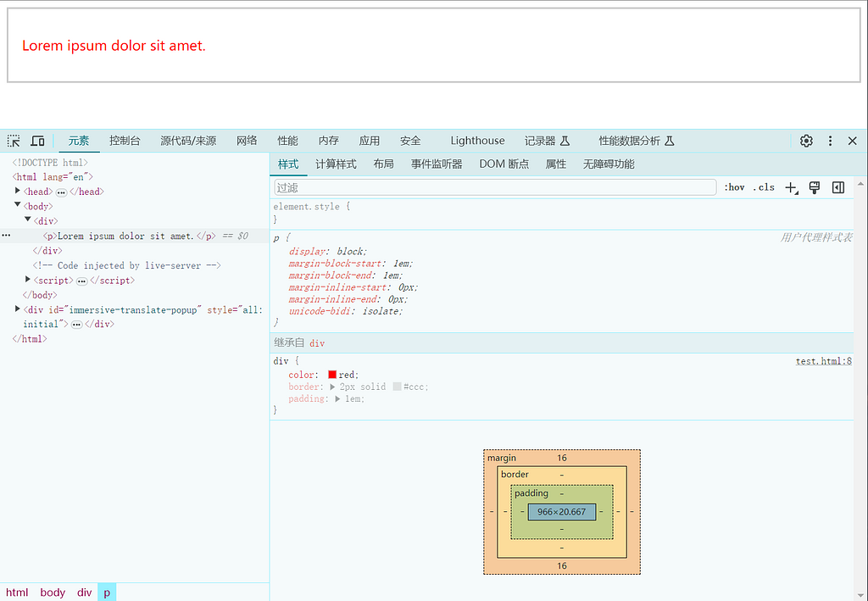Open the test.html:8 source link
Image resolution: width=868 pixels, height=601 pixels.
click(x=823, y=361)
